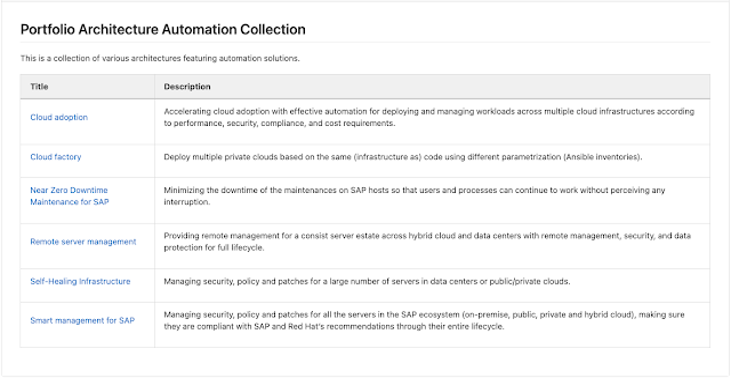The image size is (732, 378).
Task: Visit the Self-Healing Infrastructure link
Action: [80, 281]
